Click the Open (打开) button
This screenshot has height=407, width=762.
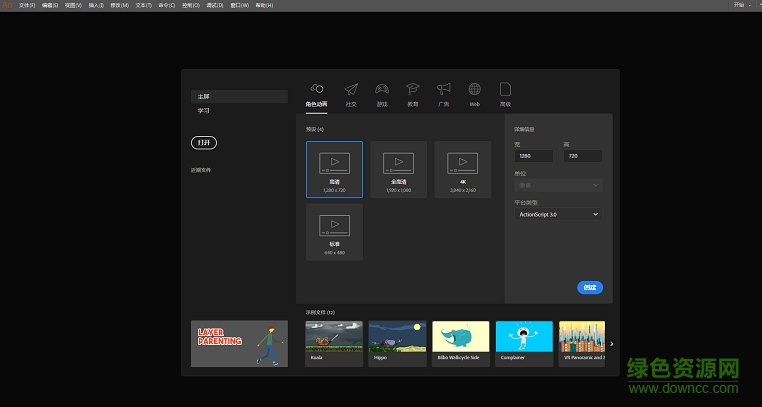tap(204, 143)
